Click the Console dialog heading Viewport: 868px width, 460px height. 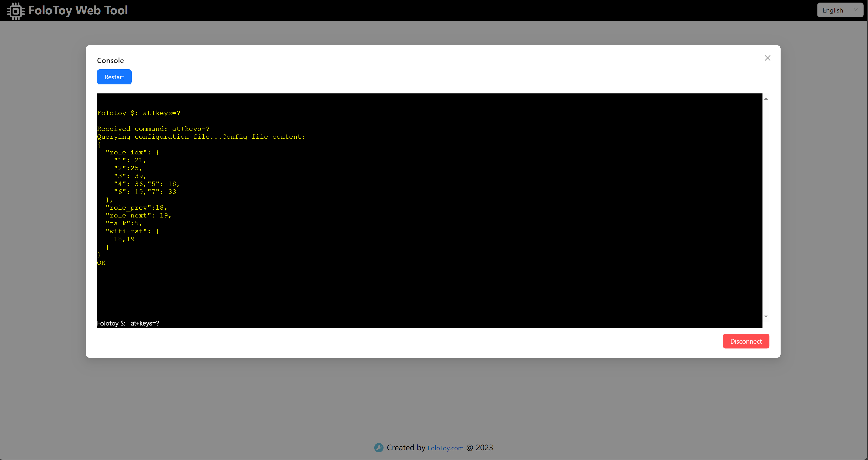click(x=110, y=61)
